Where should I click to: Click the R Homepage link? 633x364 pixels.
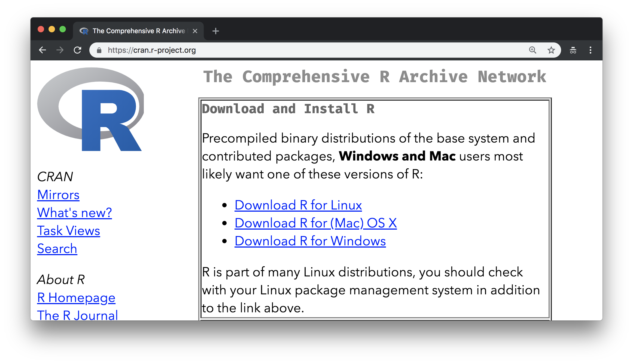(76, 298)
